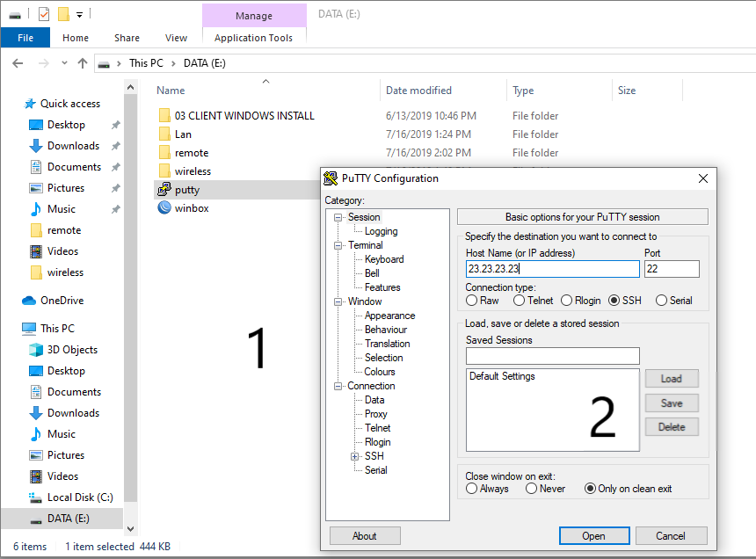The height and width of the screenshot is (559, 756).
Task: Go up one folder level arrow
Action: point(83,63)
